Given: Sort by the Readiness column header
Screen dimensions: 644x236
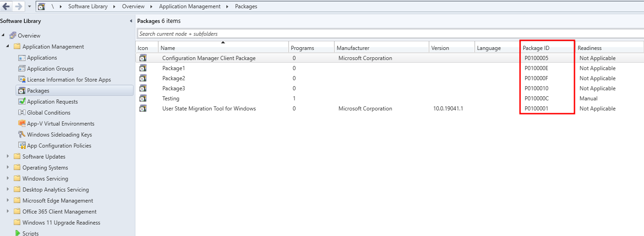Looking at the screenshot, I should [610, 47].
